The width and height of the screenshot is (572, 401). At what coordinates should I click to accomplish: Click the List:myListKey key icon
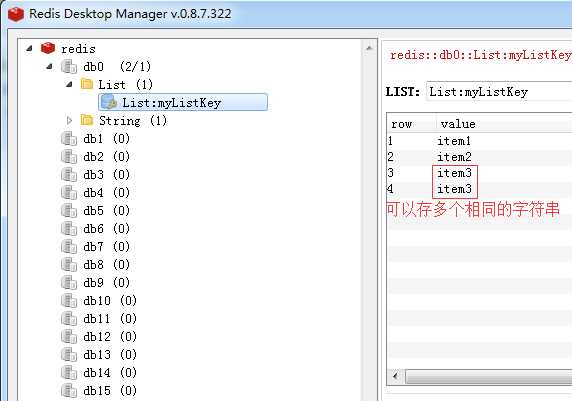coord(109,102)
